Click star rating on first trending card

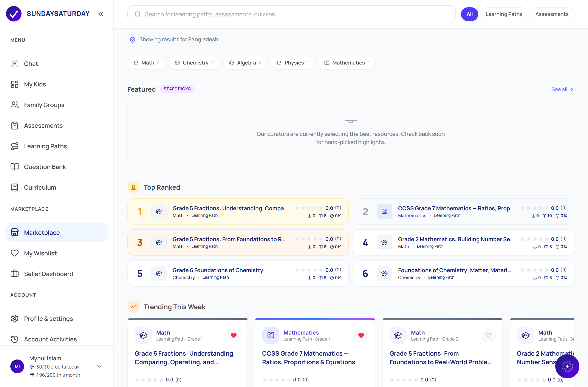(158, 380)
